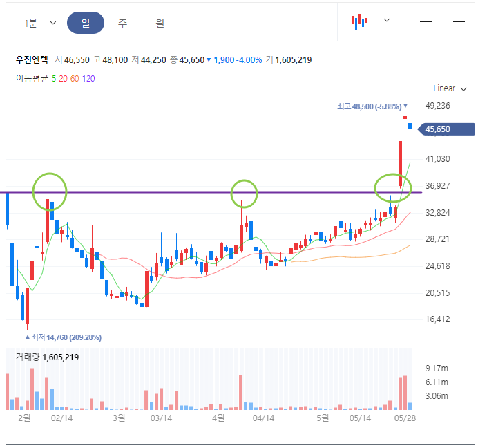Screen dimensions: 478x448
Task: Open the 1분 minute interval dropdown
Action: pos(40,23)
